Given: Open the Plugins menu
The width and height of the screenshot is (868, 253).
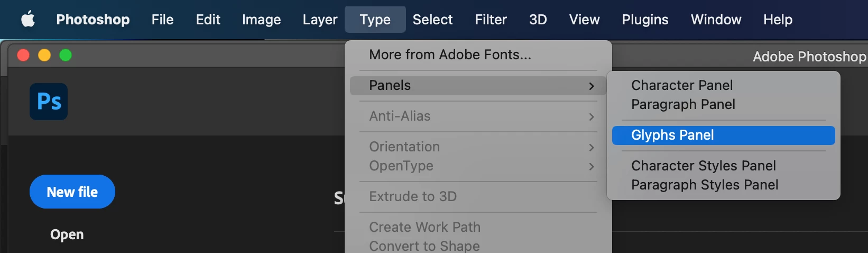Looking at the screenshot, I should (645, 20).
